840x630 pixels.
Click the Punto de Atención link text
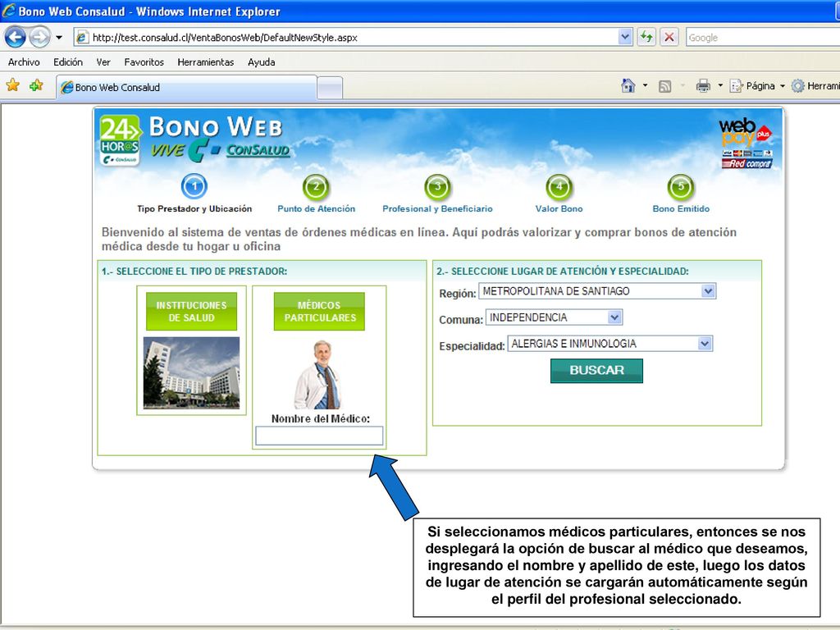click(316, 209)
